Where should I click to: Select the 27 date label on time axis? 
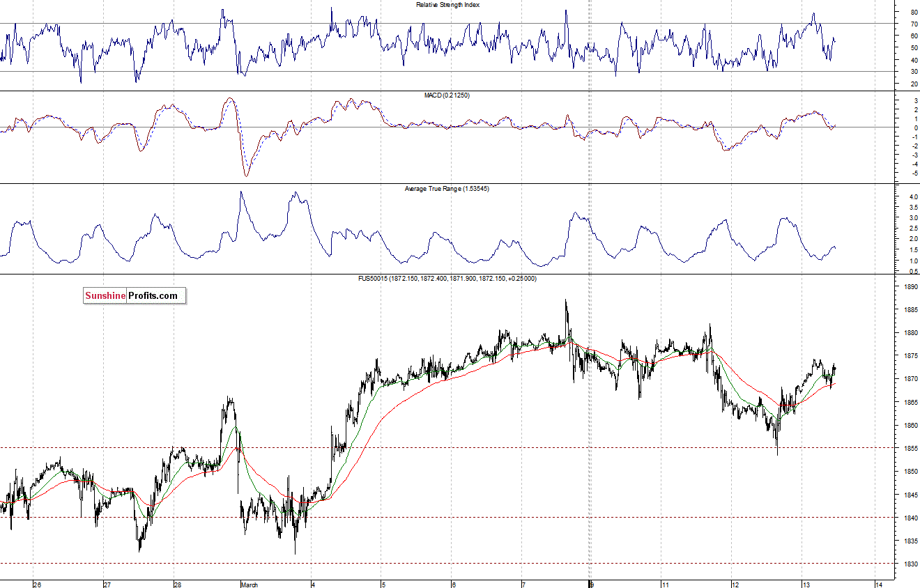pyautogui.click(x=107, y=585)
